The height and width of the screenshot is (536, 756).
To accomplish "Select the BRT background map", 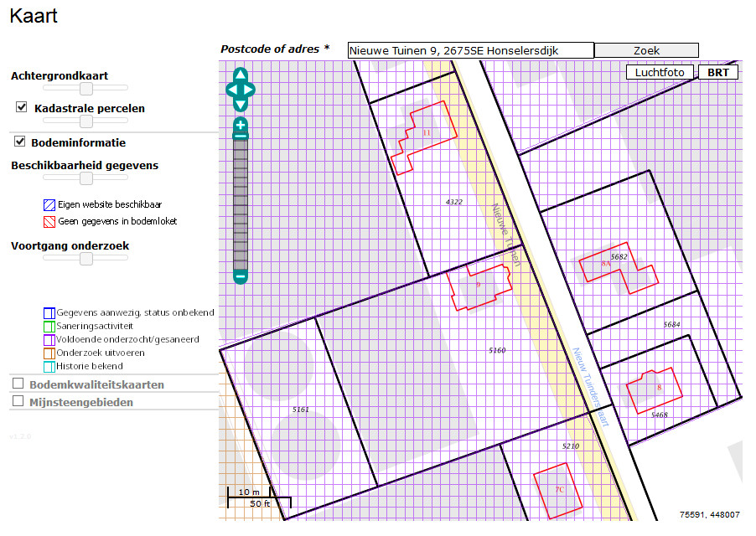I will click(717, 72).
